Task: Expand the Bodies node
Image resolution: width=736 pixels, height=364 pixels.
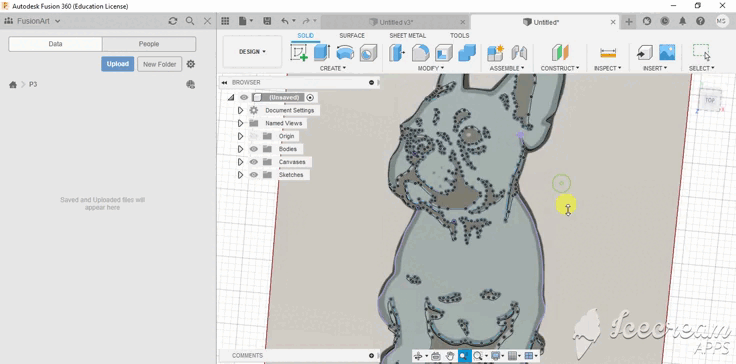Action: 240,149
